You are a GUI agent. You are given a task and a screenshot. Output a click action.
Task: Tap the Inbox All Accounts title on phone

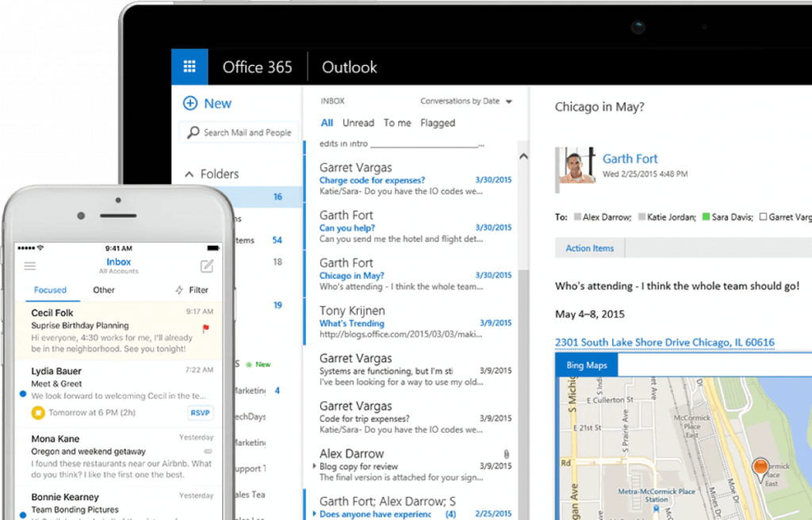click(119, 266)
